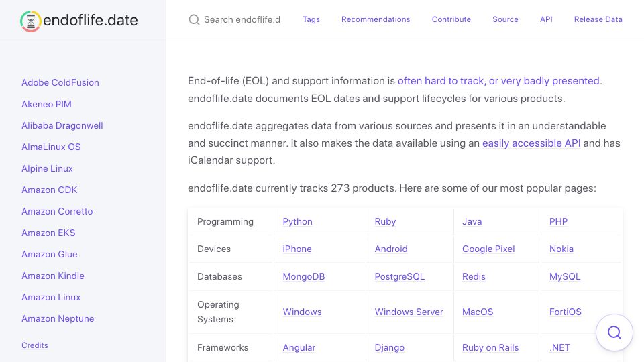
Task: Follow 'often hard to track' link
Action: 498,81
